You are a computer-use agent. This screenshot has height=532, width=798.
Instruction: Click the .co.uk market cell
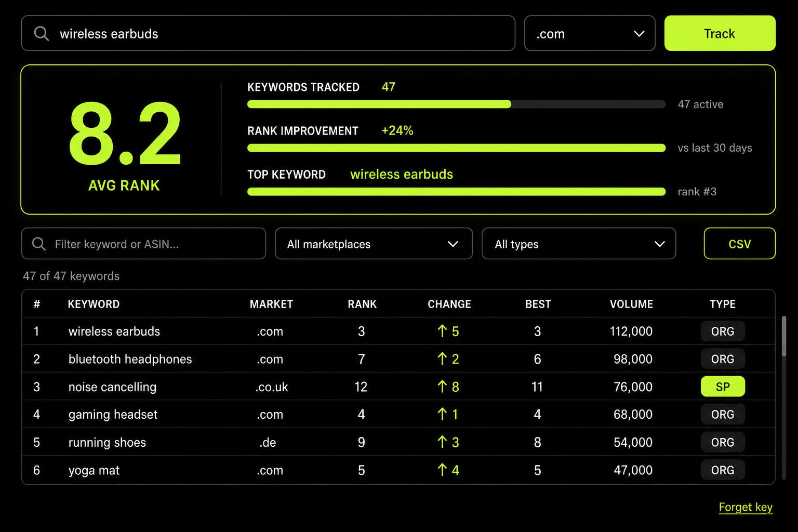(272, 387)
